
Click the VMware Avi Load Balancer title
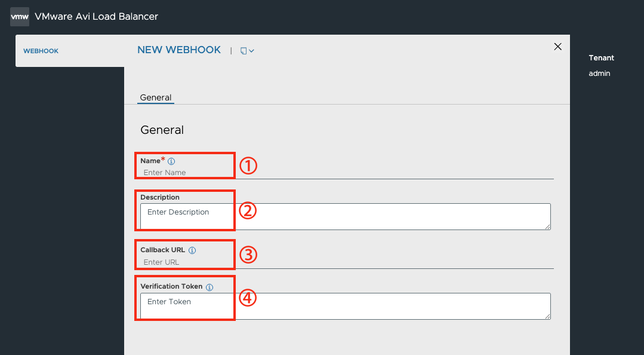(x=97, y=17)
